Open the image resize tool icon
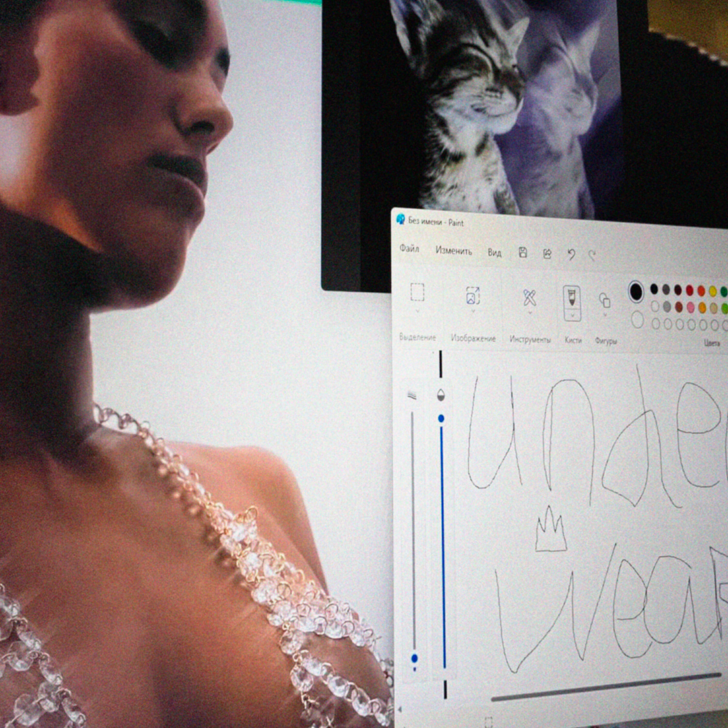 pos(473,295)
